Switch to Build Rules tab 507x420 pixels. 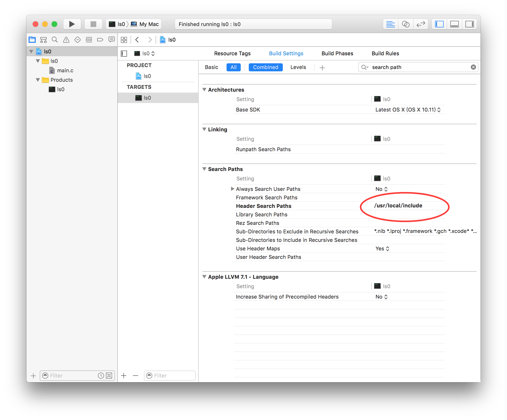[x=385, y=54]
